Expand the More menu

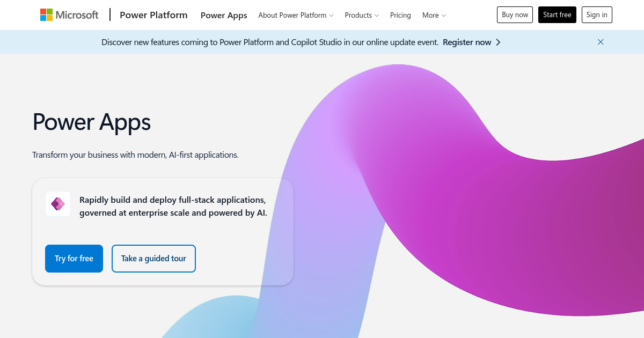(434, 15)
